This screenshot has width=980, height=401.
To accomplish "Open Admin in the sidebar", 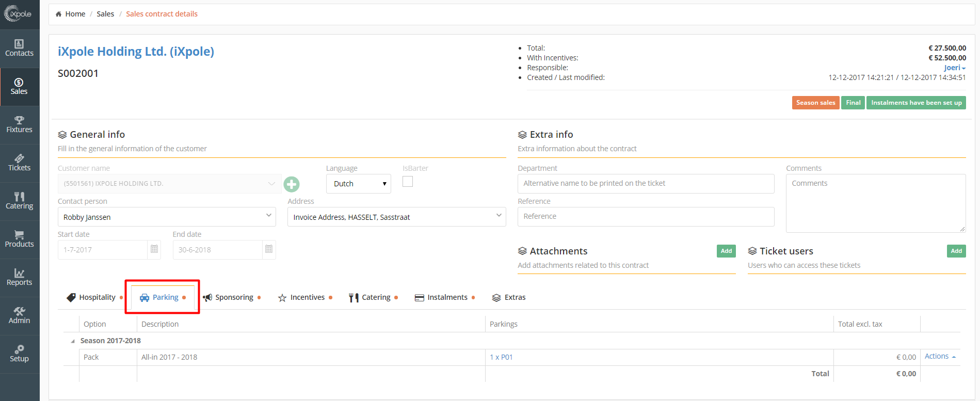I will (x=19, y=316).
